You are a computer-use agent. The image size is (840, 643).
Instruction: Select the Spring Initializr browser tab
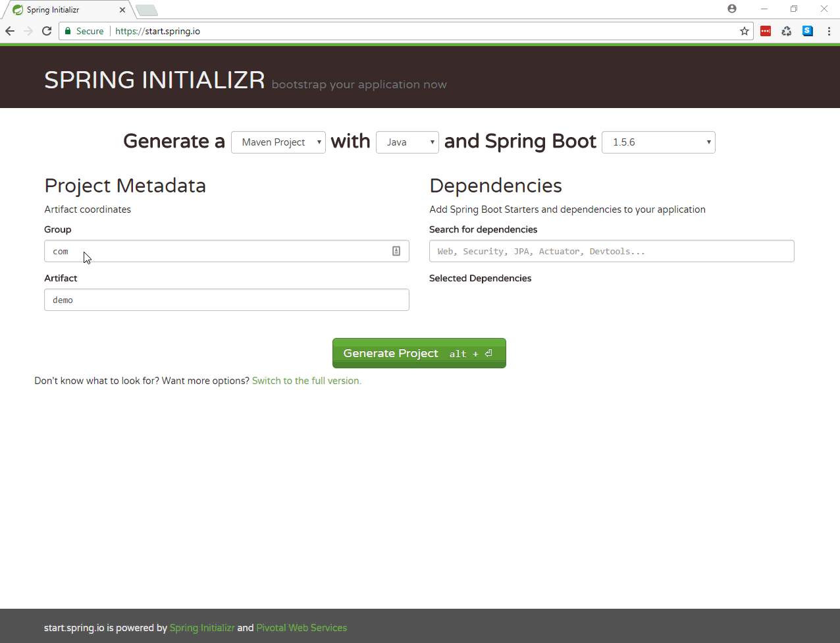click(66, 9)
